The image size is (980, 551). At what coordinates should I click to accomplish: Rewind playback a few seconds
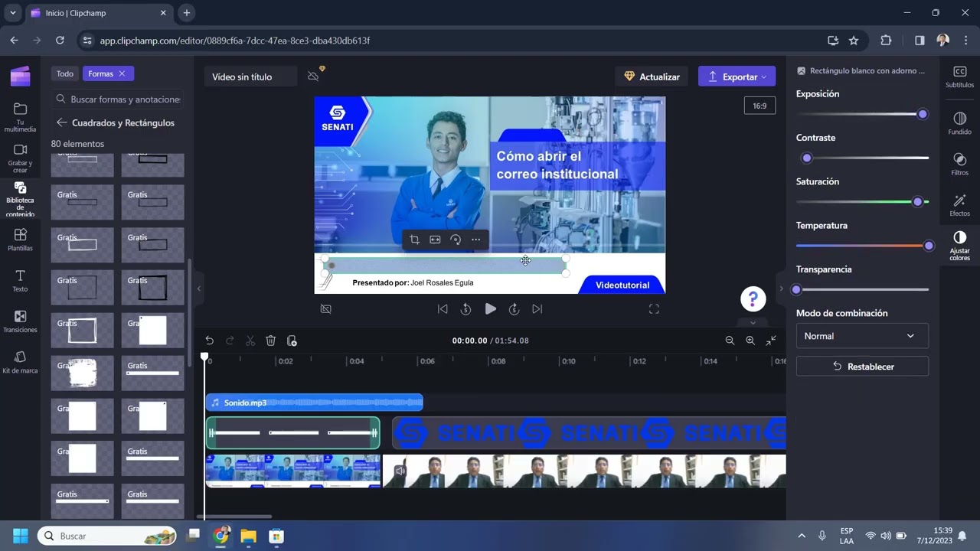[465, 309]
